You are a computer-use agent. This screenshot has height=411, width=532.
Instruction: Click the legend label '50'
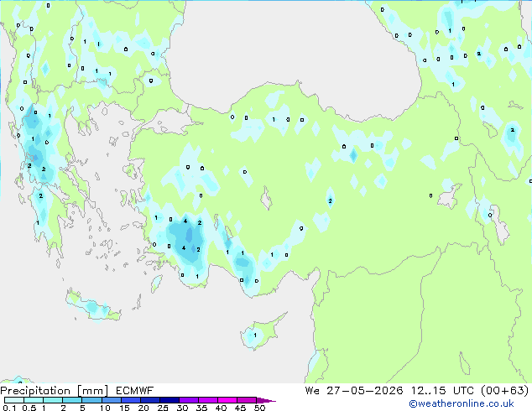[259, 408]
